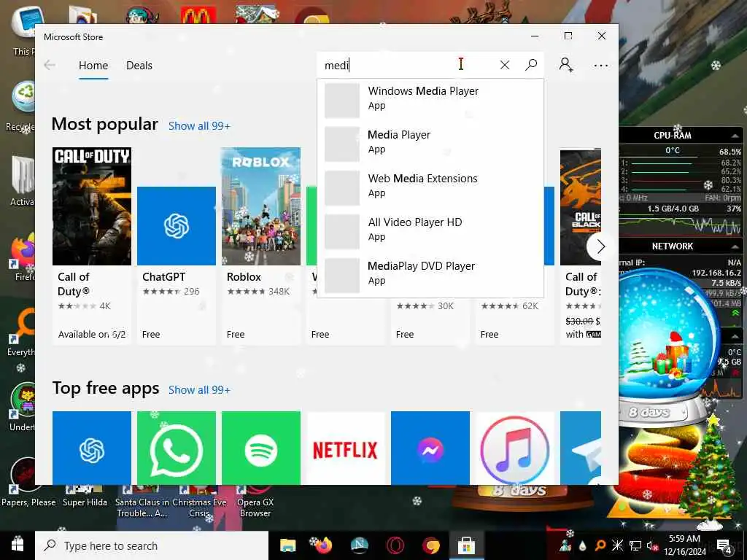Launch Firefox from the taskbar

(323, 545)
